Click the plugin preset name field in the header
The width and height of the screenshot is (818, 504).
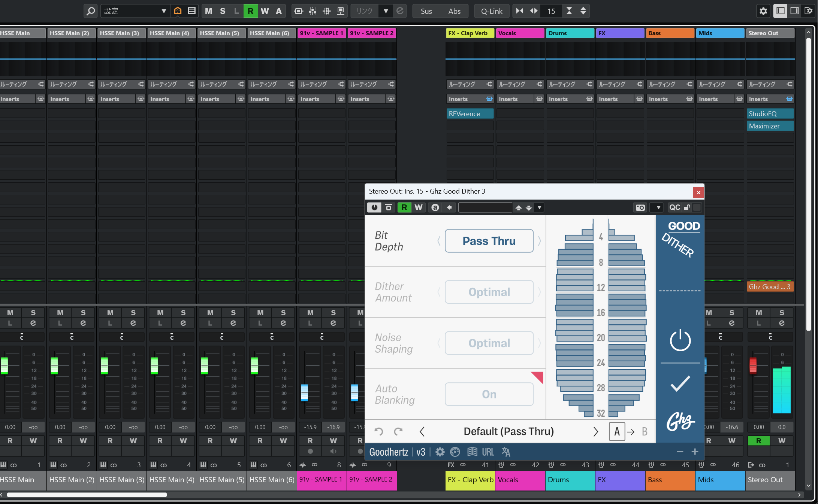[485, 207]
